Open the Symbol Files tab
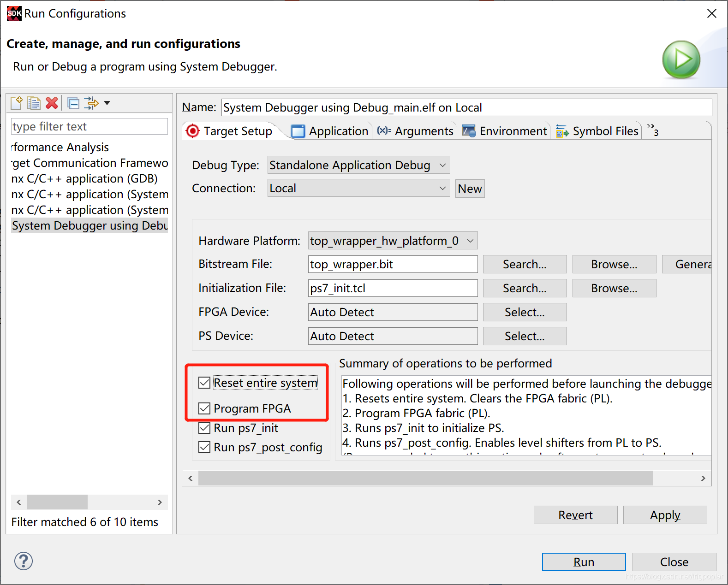The width and height of the screenshot is (728, 585). click(x=597, y=131)
